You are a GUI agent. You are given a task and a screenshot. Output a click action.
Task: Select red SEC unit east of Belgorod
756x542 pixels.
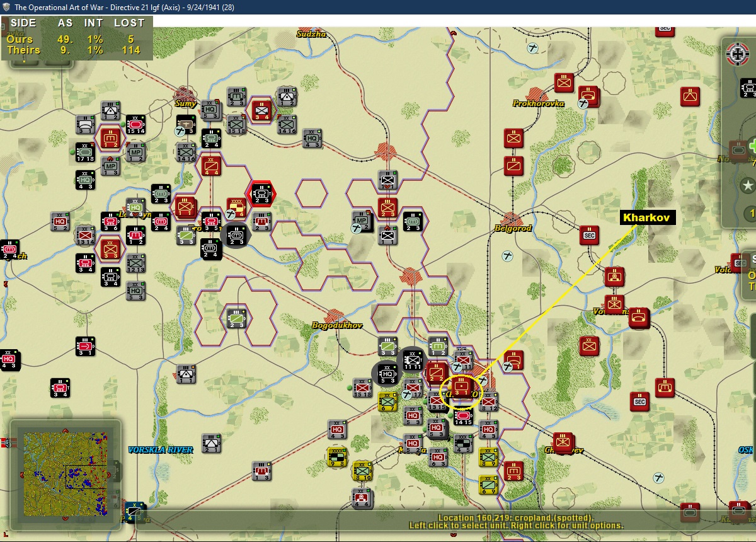pos(589,235)
